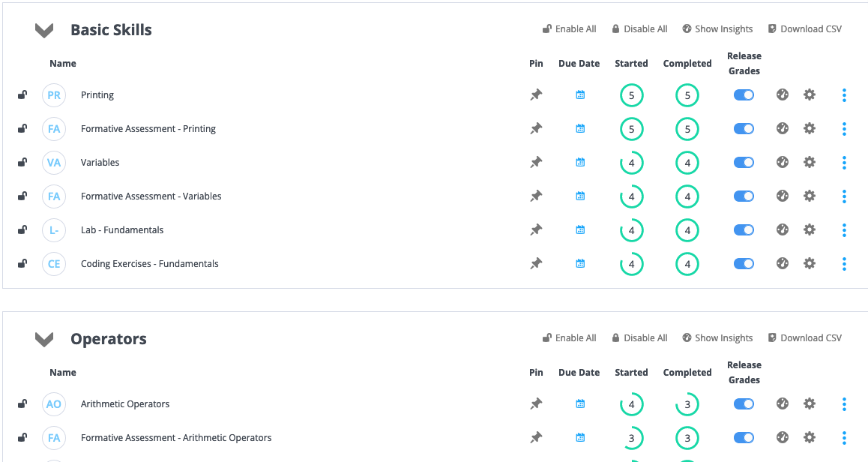Toggle lock icon for Variables row
868x462 pixels.
click(x=22, y=162)
